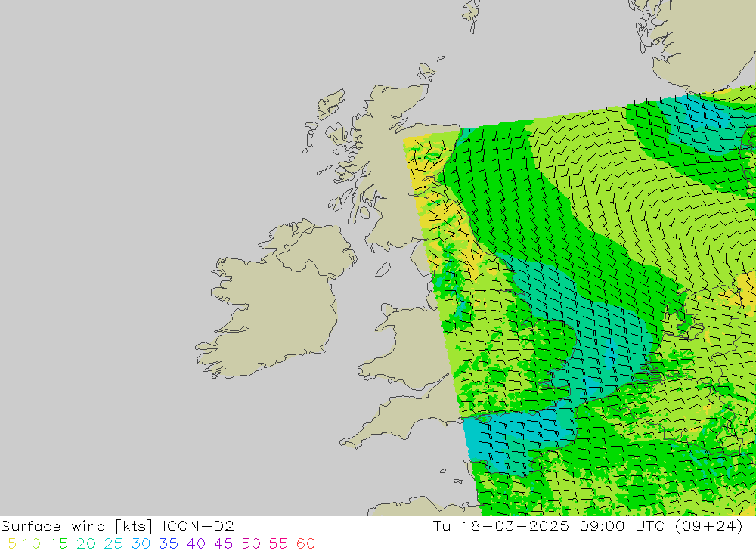The width and height of the screenshot is (756, 554).
Task: Click the 'Surface wind [kts]' title
Action: coord(76,526)
